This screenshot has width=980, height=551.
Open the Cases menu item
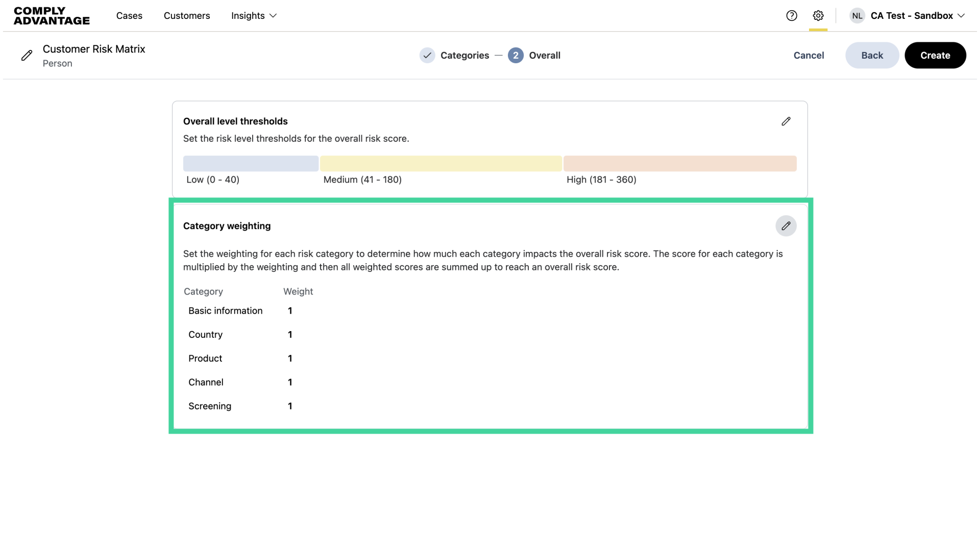click(x=129, y=16)
